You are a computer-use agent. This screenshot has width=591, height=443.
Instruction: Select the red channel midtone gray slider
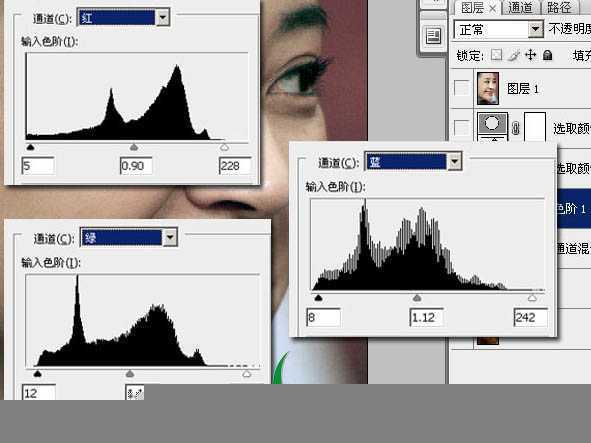[134, 147]
